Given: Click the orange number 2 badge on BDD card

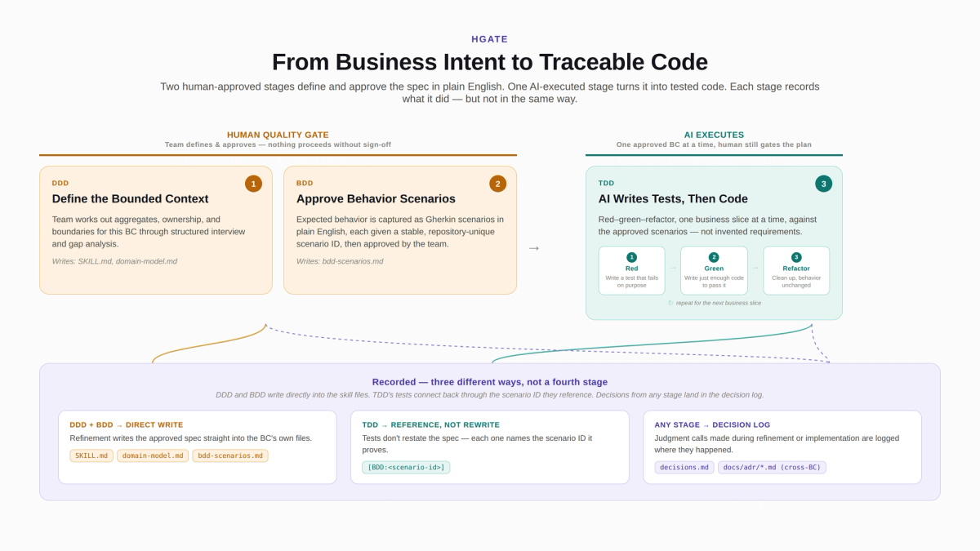Looking at the screenshot, I should [497, 184].
